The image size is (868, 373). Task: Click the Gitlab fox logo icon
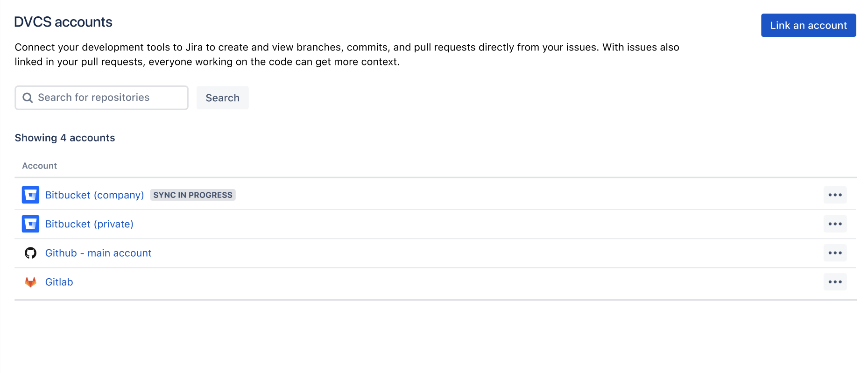(x=30, y=282)
